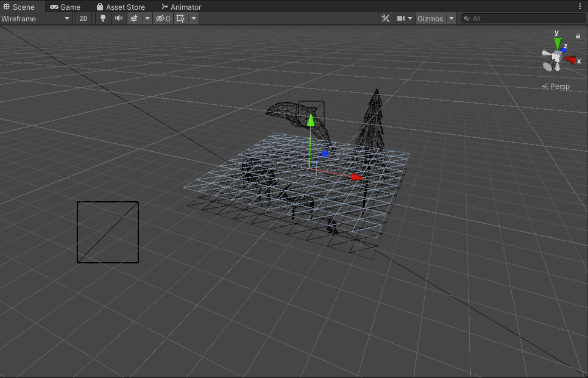This screenshot has width=588, height=378.
Task: Toggle scene lighting with the lightbulb icon
Action: click(103, 18)
